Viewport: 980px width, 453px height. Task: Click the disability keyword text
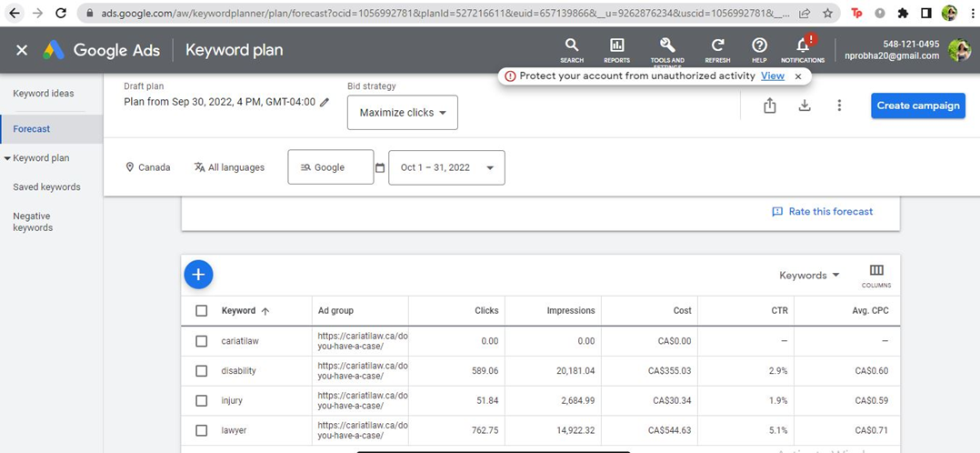click(x=239, y=371)
